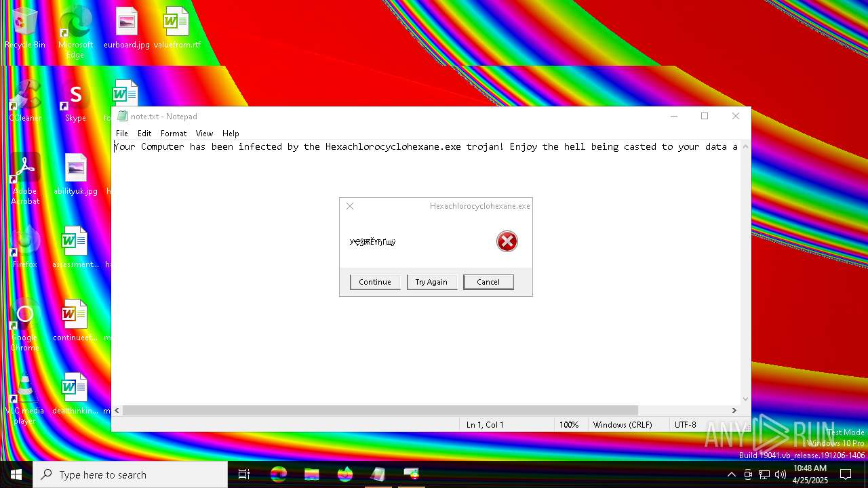
Task: Click the 'Hexachlorocyclohexane.exe' dialog title
Action: coord(480,206)
